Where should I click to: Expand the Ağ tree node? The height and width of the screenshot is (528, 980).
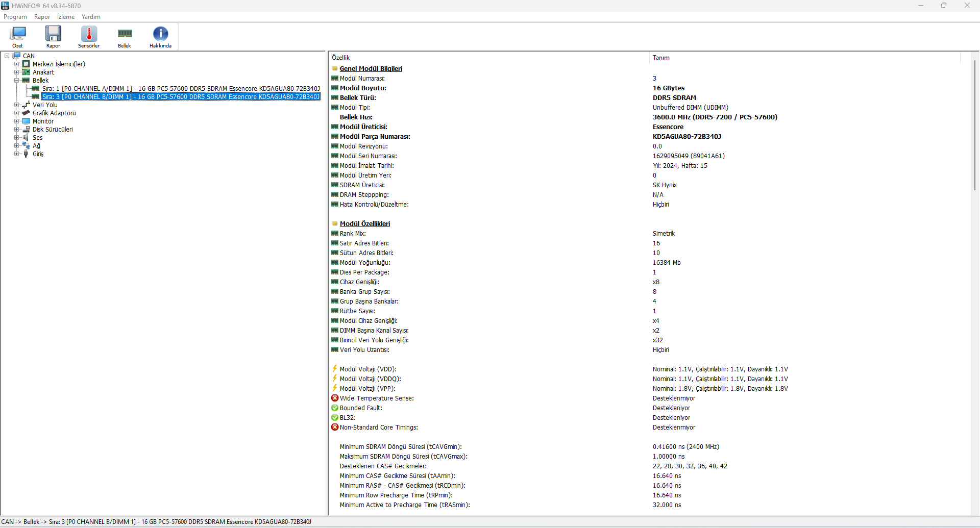coord(16,145)
